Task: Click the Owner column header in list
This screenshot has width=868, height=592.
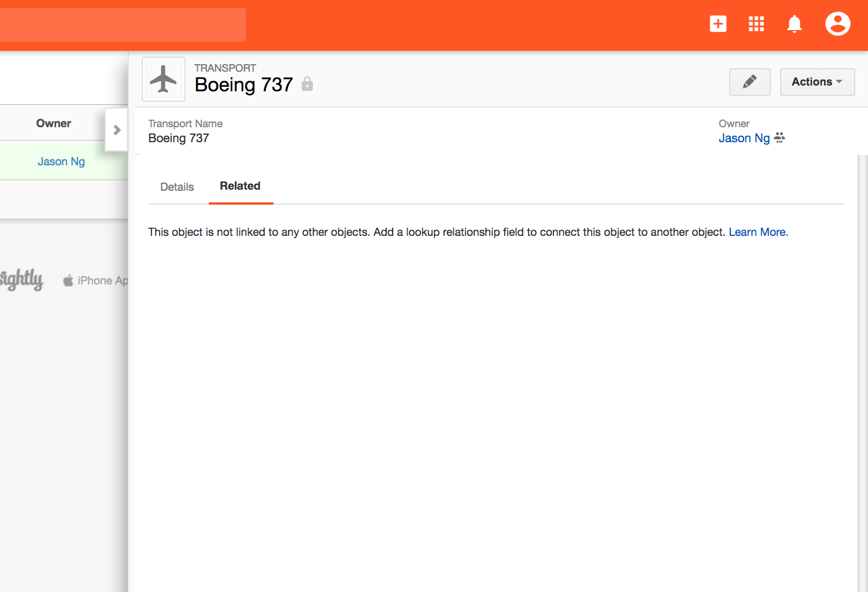Action: pos(54,123)
